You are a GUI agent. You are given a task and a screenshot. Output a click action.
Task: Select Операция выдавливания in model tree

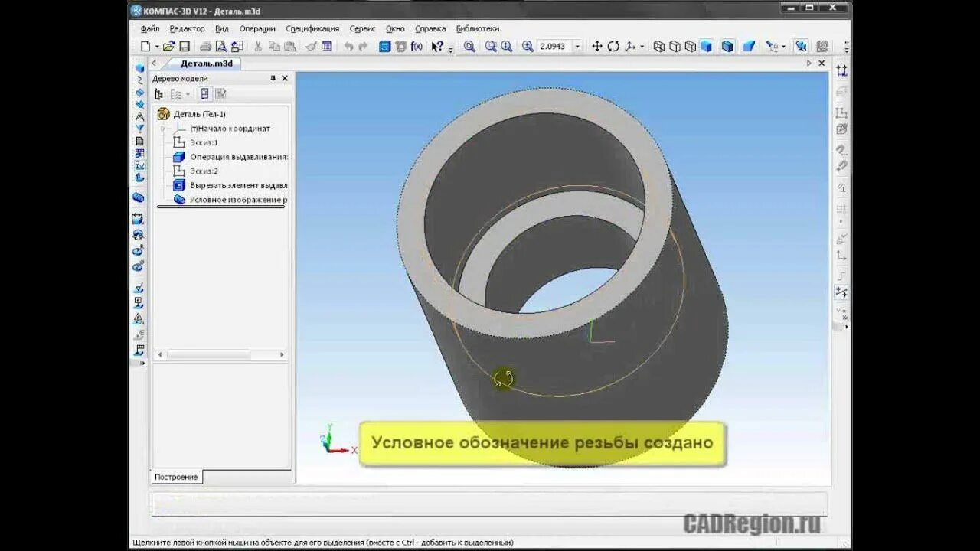coord(239,157)
